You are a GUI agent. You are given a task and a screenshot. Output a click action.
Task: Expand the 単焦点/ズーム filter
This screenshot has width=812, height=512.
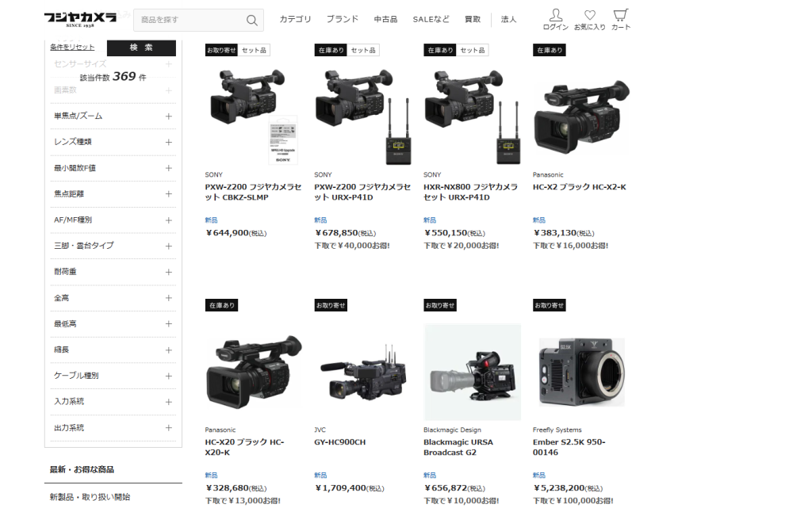pyautogui.click(x=113, y=117)
